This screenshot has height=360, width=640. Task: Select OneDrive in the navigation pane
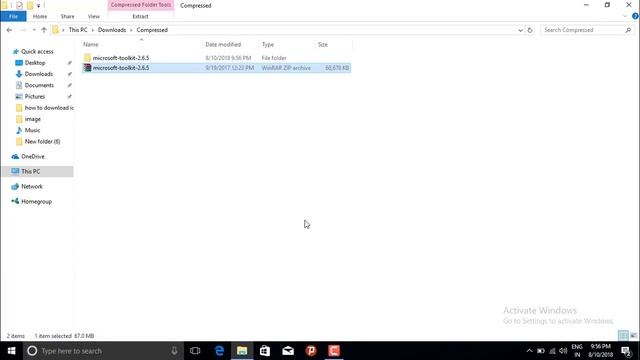(33, 156)
